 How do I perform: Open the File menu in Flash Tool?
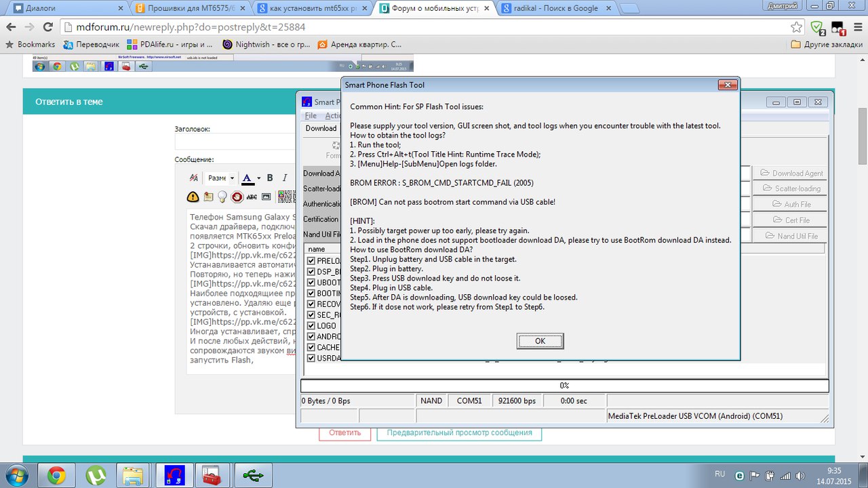click(311, 116)
